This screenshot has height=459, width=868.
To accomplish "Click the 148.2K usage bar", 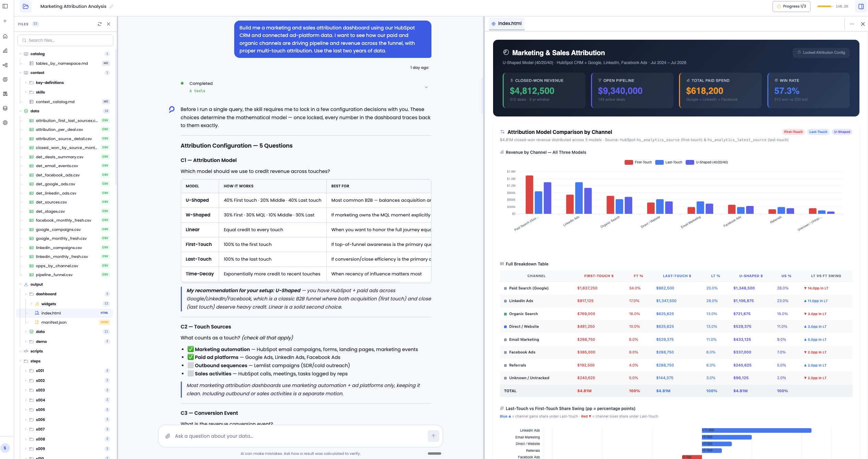I will (833, 6).
